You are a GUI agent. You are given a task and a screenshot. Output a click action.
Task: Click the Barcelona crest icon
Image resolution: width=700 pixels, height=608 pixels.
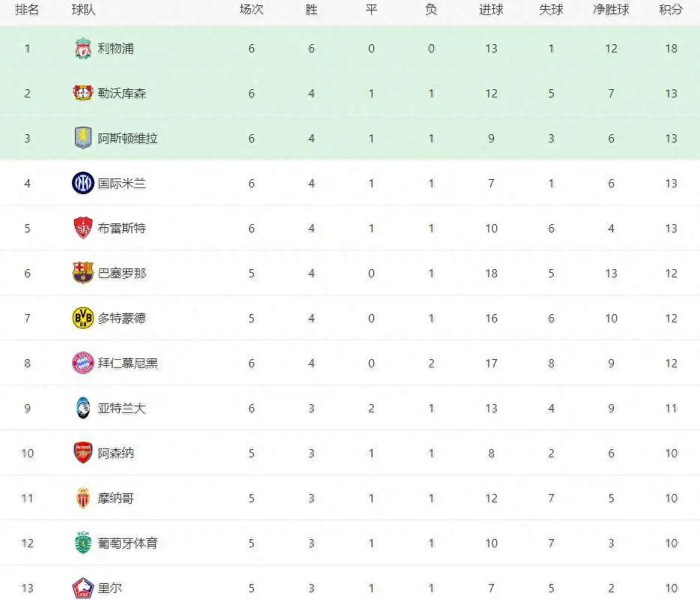83,273
